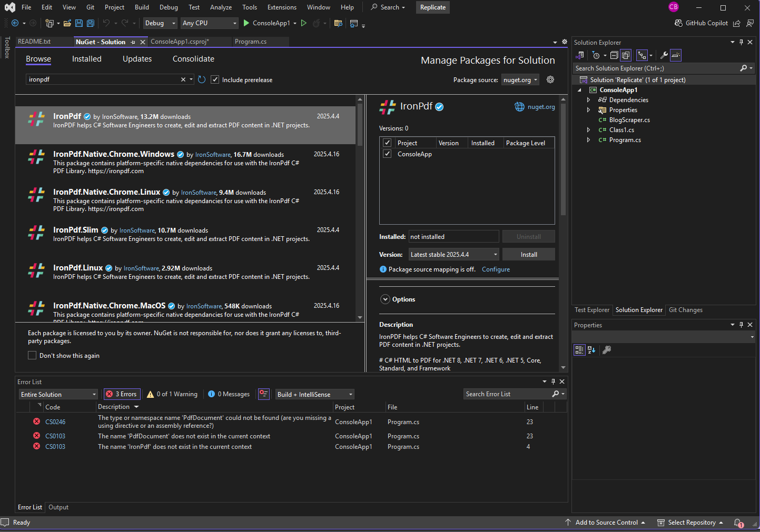Open the Build menu
Screen dimensions: 760x532
coord(142,7)
